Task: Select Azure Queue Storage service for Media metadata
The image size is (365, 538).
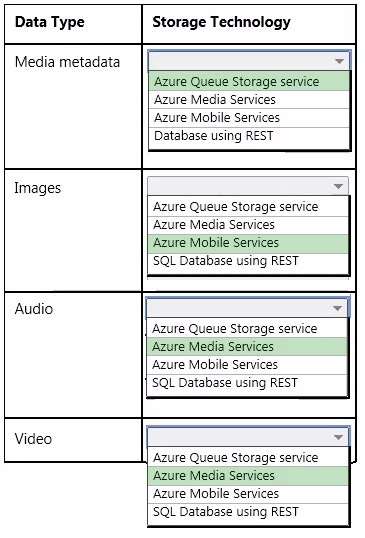Action: pos(249,82)
